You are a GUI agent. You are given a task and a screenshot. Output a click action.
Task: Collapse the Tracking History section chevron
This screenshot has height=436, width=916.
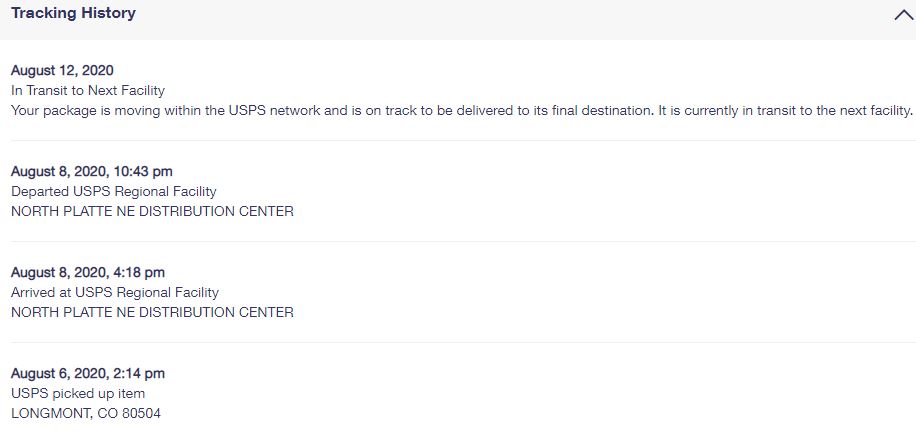click(x=904, y=15)
